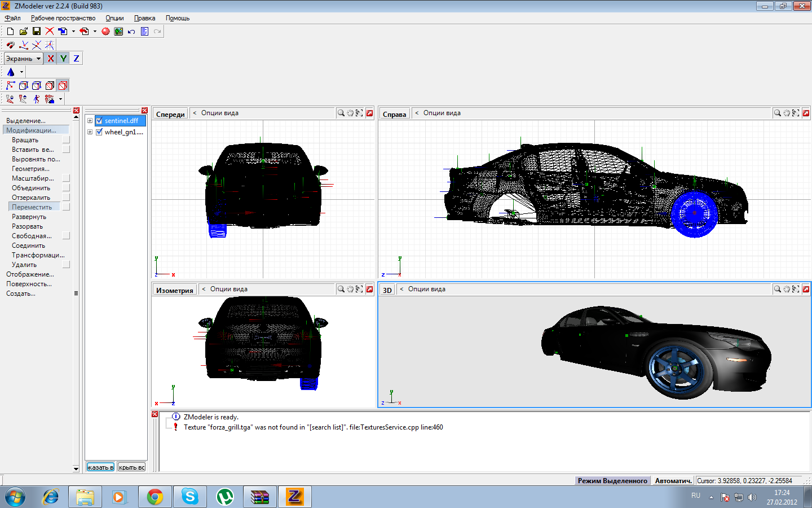Click fit-to-view icon in Изометрия viewport header
Screen dimensions: 812x508
coord(359,289)
